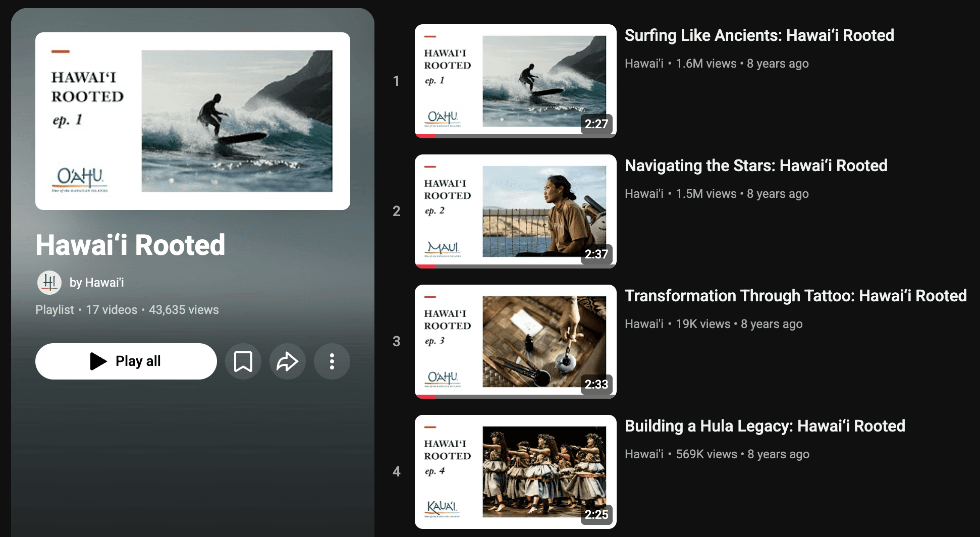Click title 'Surfing Like Ancients: Hawai'i Rooted'

tap(759, 35)
